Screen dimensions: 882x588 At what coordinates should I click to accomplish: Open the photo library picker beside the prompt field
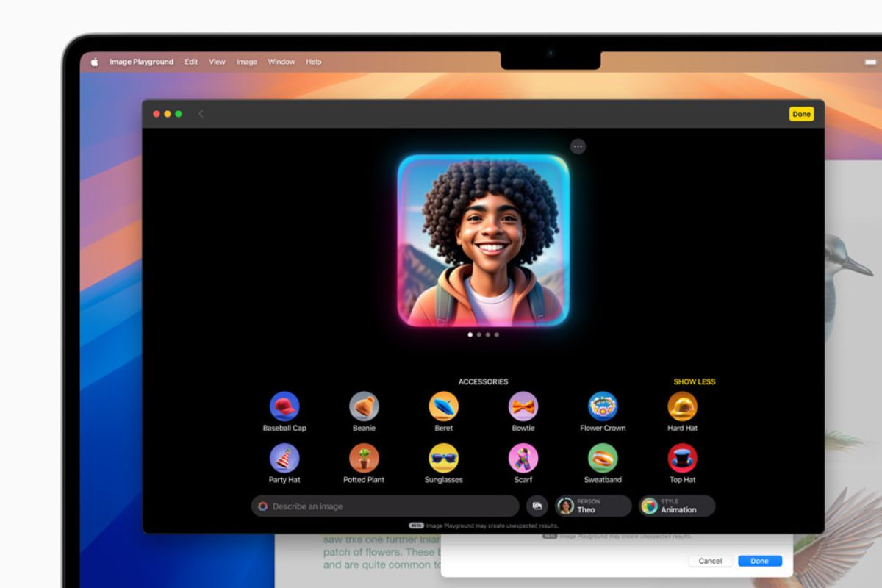click(x=536, y=506)
